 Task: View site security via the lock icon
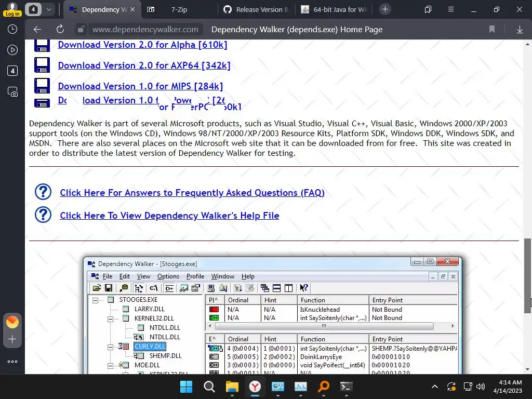coord(81,30)
